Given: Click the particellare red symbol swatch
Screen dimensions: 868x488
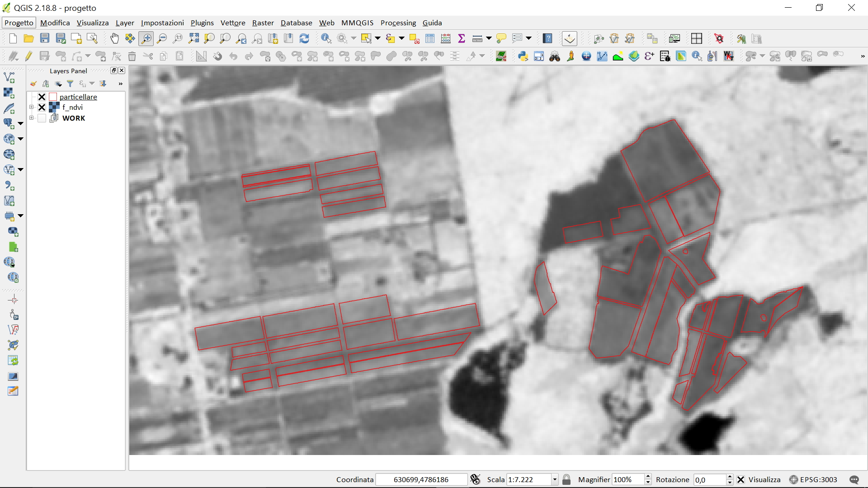Looking at the screenshot, I should click(53, 97).
